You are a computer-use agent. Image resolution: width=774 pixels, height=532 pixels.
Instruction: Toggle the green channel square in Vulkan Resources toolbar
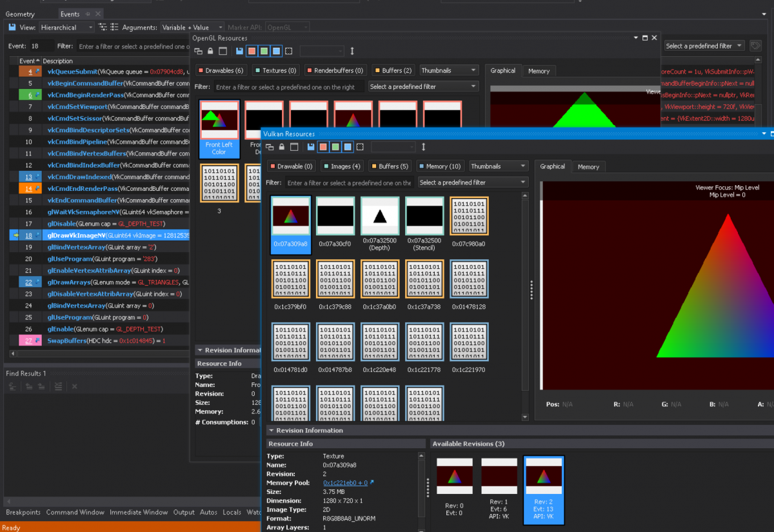pos(335,148)
